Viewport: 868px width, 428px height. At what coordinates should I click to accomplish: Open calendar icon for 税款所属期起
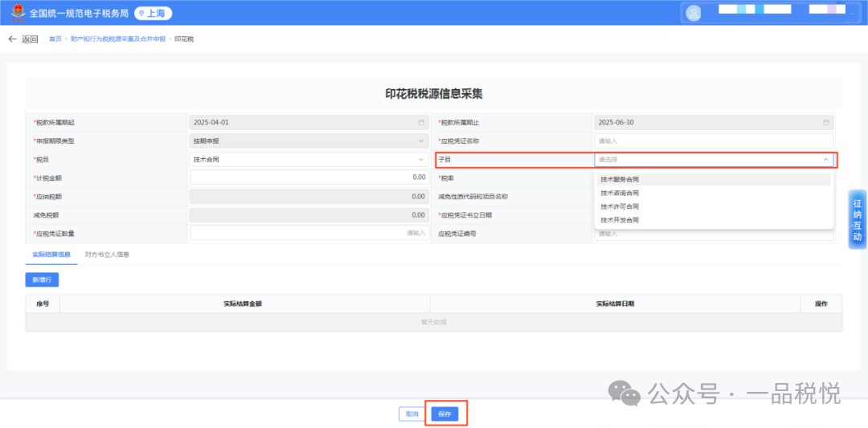pos(421,123)
